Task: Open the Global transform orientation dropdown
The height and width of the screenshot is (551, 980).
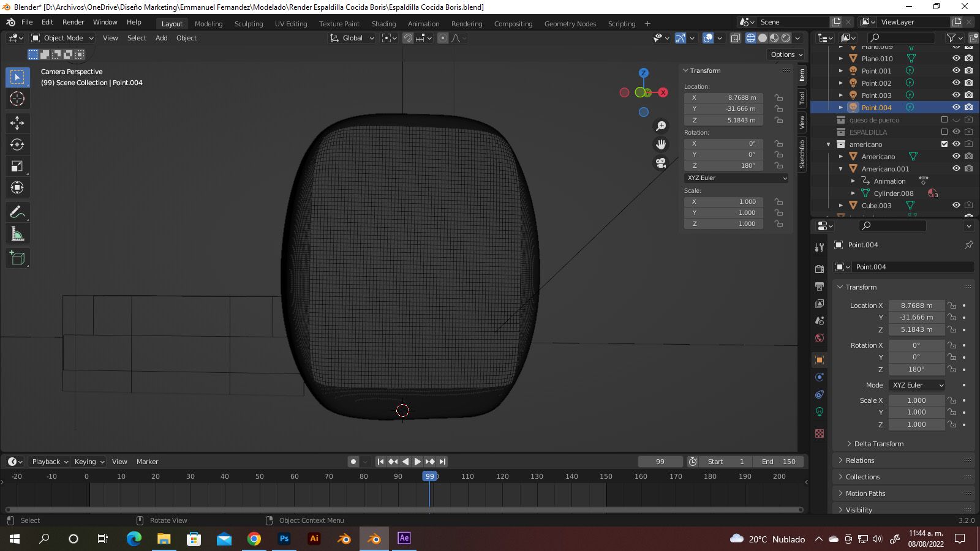Action: [352, 38]
